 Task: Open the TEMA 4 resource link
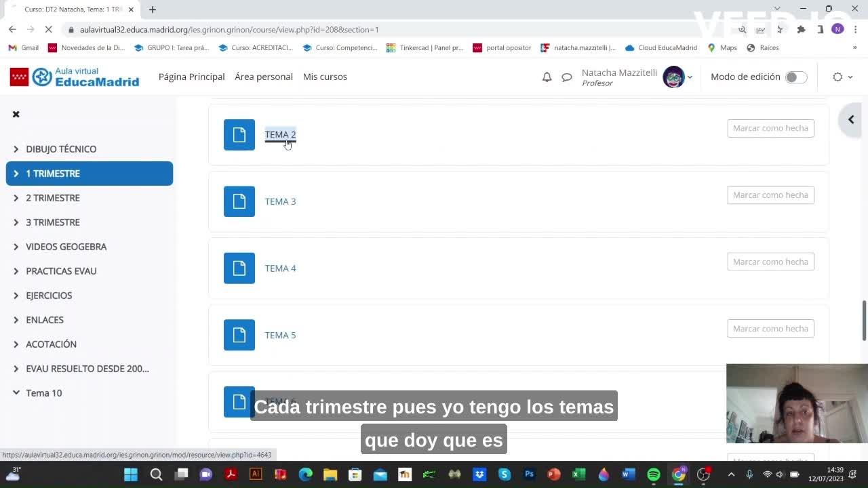pyautogui.click(x=280, y=268)
